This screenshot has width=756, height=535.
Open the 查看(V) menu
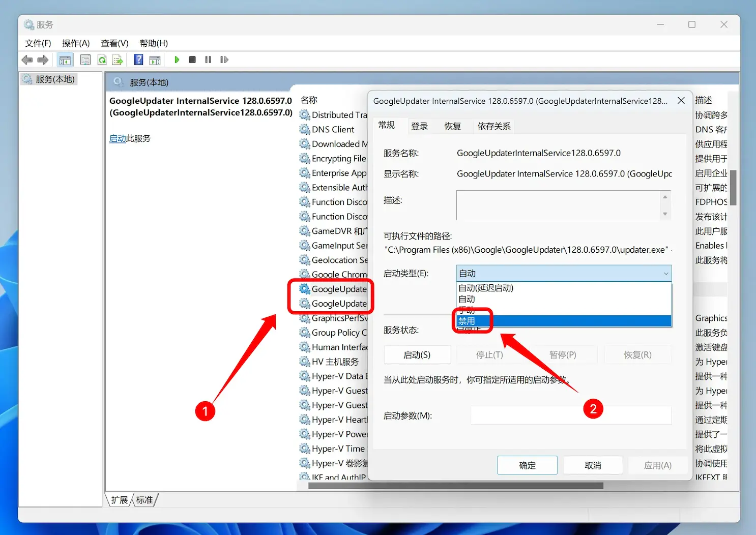click(114, 43)
